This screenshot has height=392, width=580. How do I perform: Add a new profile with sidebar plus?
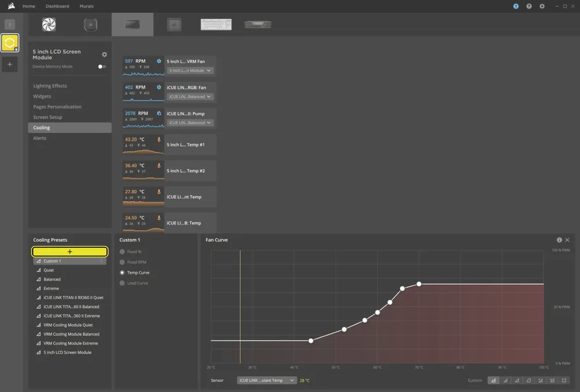pos(10,64)
